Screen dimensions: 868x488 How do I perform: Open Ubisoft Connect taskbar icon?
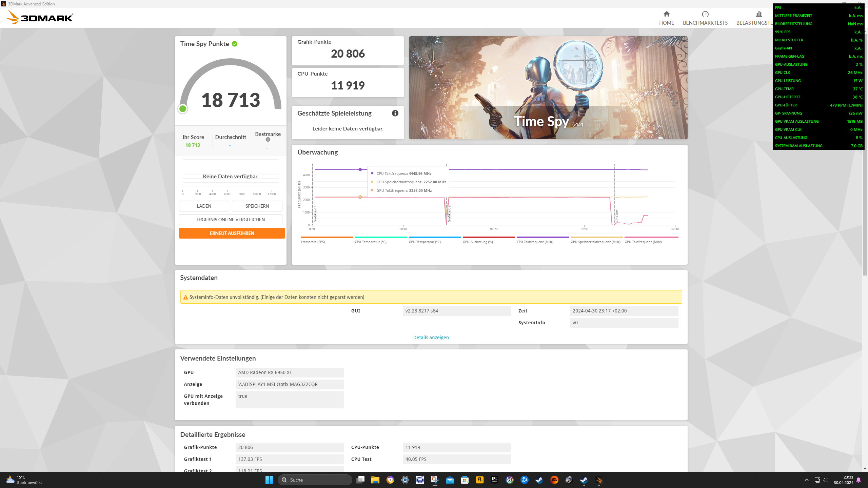click(x=509, y=480)
